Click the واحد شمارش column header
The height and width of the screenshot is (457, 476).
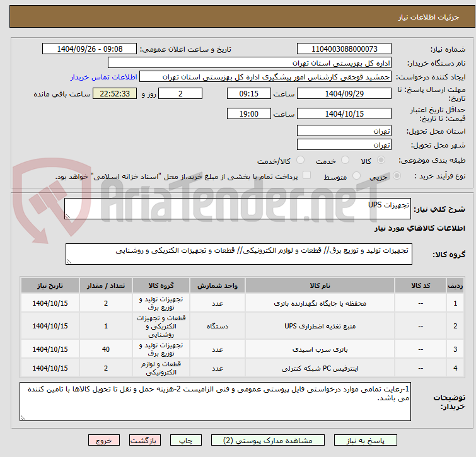coord(218,286)
